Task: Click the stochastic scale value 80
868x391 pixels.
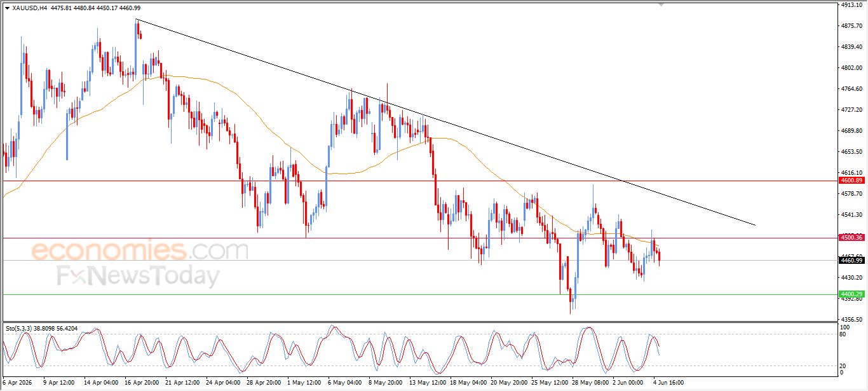Action: (x=843, y=334)
